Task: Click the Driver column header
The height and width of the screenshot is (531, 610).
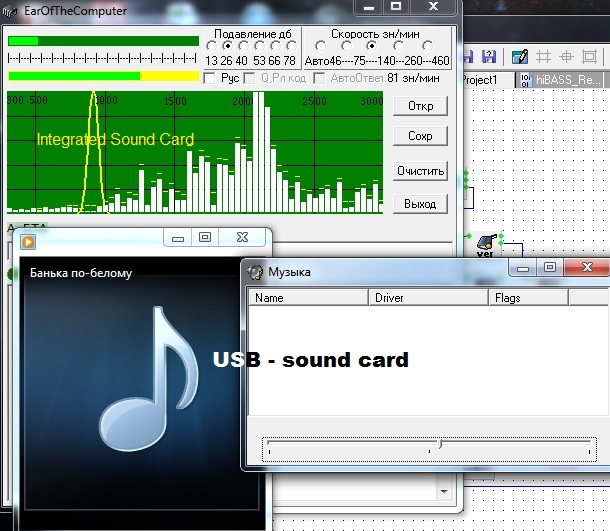Action: (x=428, y=297)
